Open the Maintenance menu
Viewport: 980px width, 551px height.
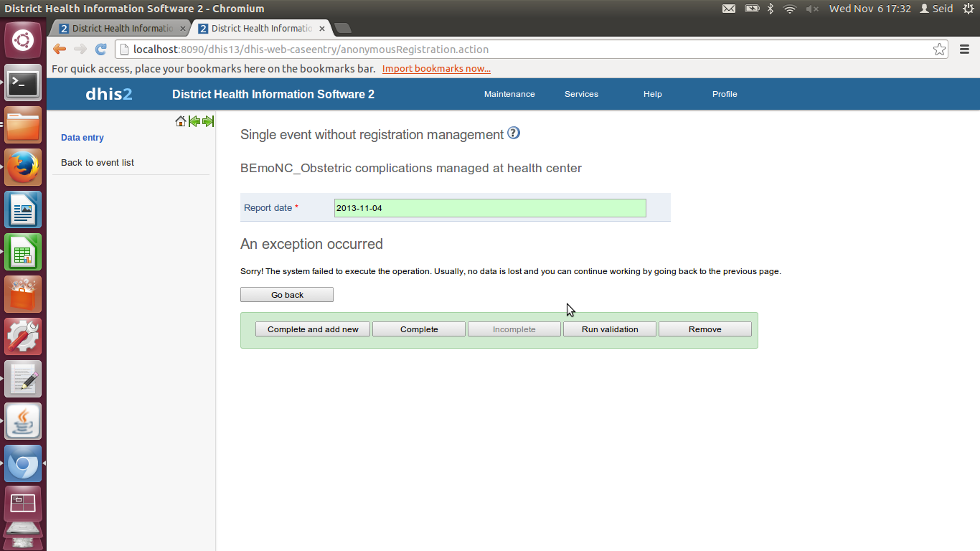(509, 94)
